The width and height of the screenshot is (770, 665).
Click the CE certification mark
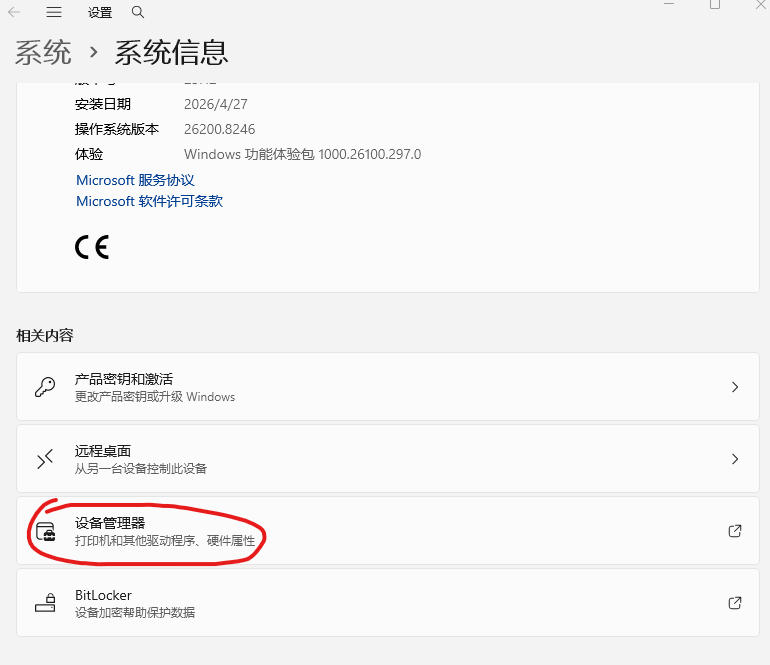[92, 247]
